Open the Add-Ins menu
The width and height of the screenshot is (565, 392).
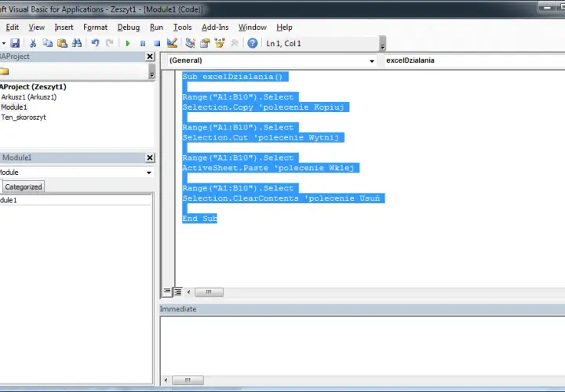click(x=215, y=27)
